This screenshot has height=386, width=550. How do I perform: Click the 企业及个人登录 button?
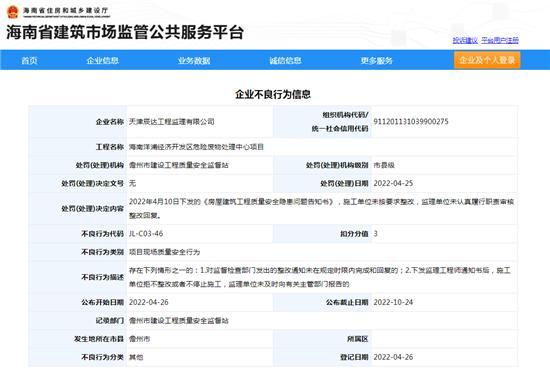[487, 60]
